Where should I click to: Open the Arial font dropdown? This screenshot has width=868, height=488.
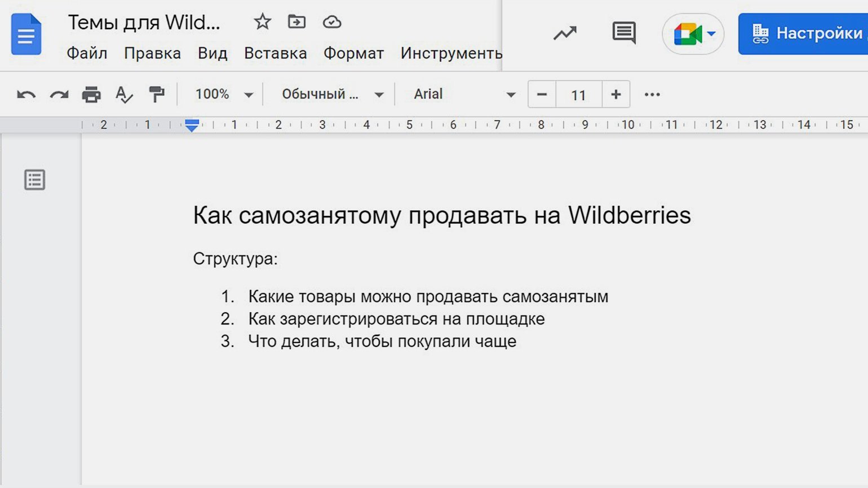464,94
